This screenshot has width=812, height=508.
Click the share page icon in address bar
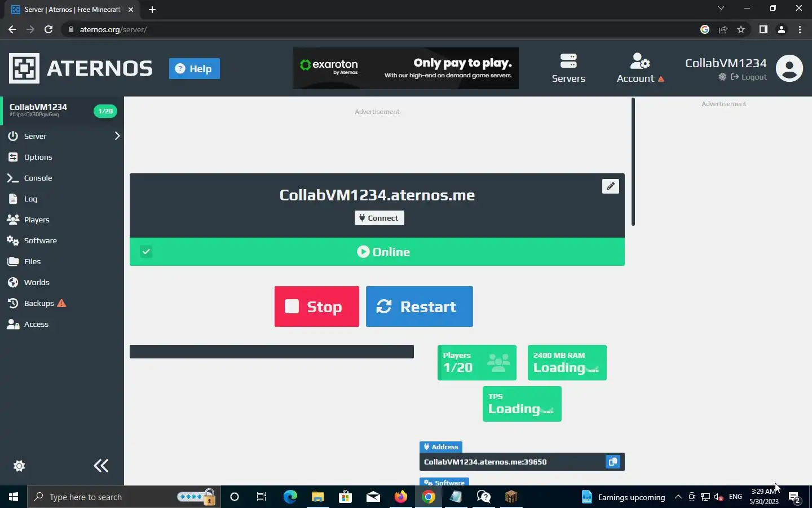(723, 29)
